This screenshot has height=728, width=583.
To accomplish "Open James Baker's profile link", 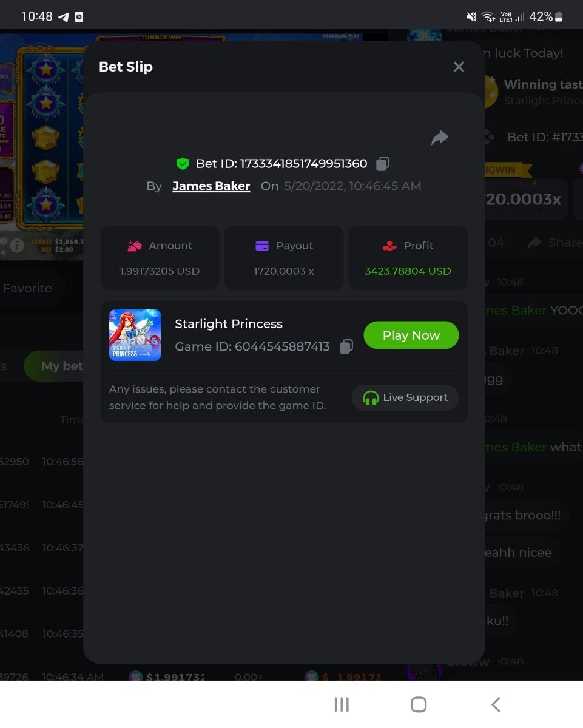I will point(211,186).
